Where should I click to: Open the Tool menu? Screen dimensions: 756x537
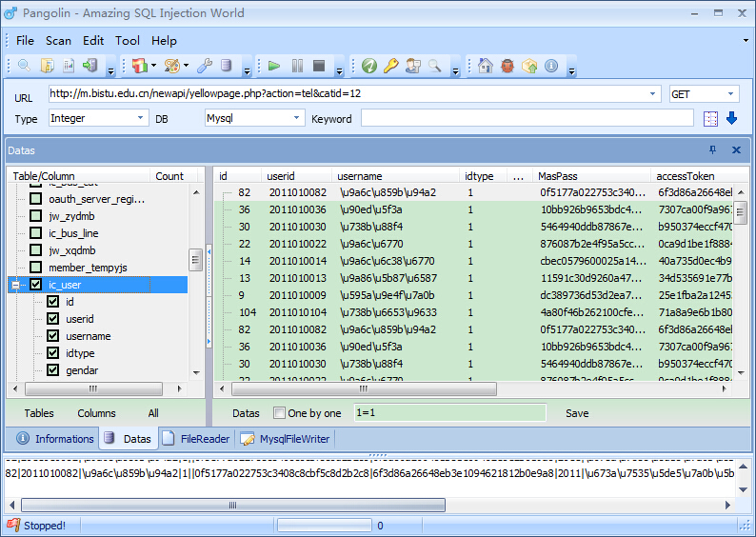[x=128, y=41]
